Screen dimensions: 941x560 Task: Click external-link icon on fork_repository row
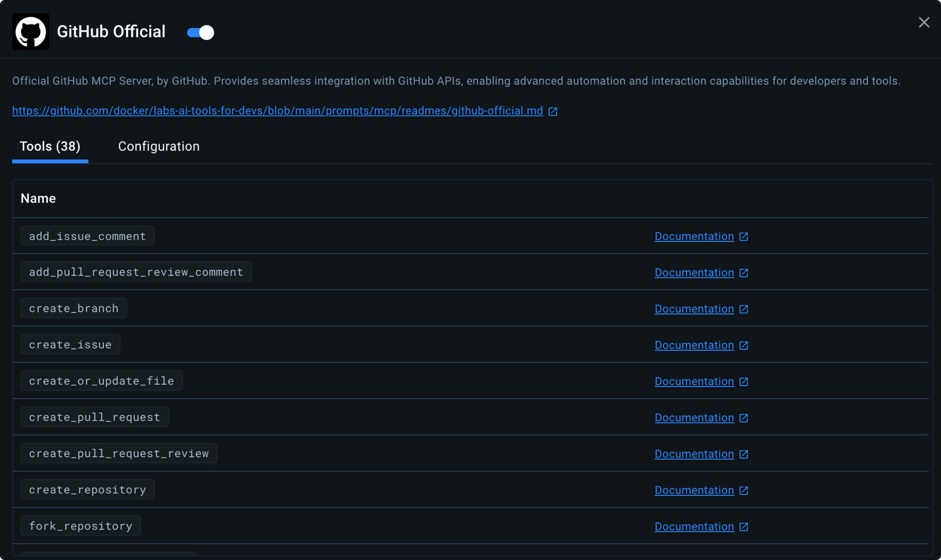[x=743, y=527]
